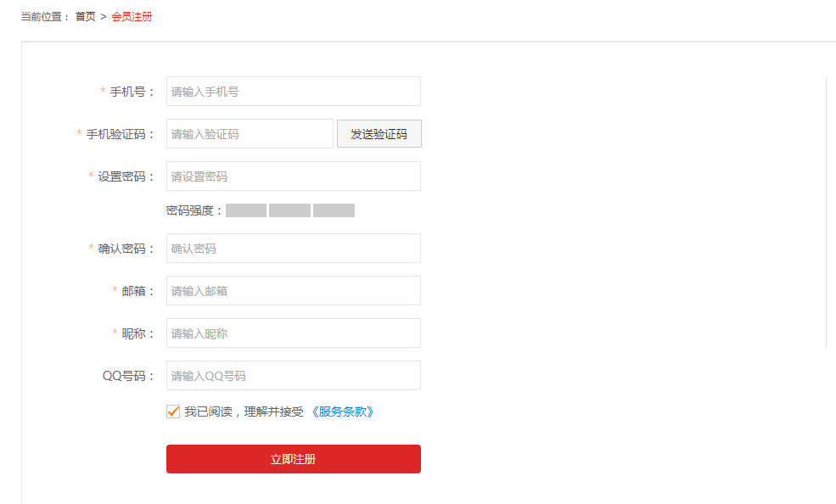
Task: Click the 首页 breadcrumb link
Action: tap(85, 16)
